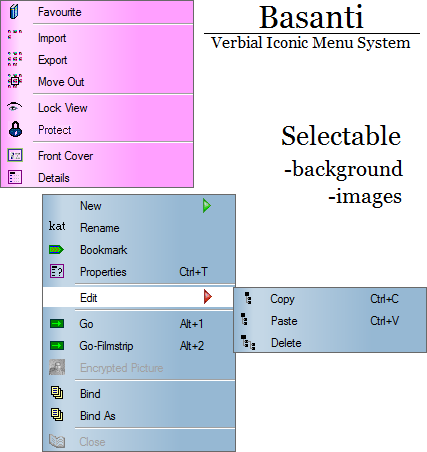The width and height of the screenshot is (427, 452).
Task: Choose Copy in the Edit submenu
Action: coord(330,299)
